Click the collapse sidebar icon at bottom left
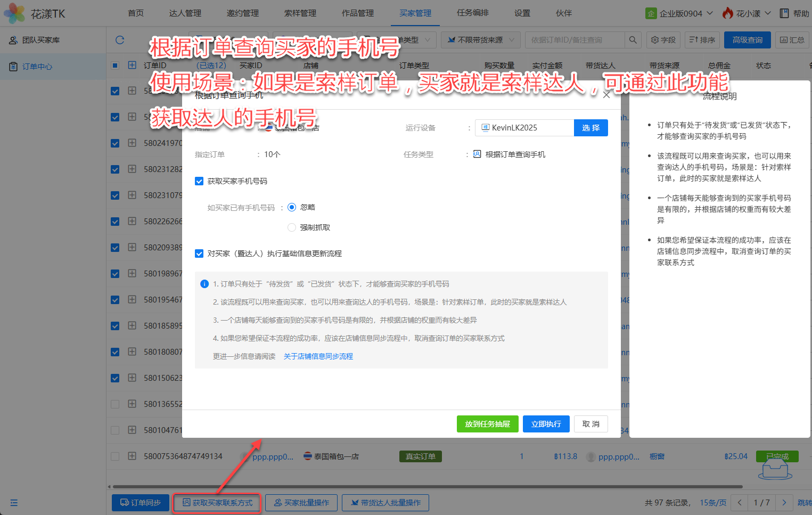 tap(14, 503)
